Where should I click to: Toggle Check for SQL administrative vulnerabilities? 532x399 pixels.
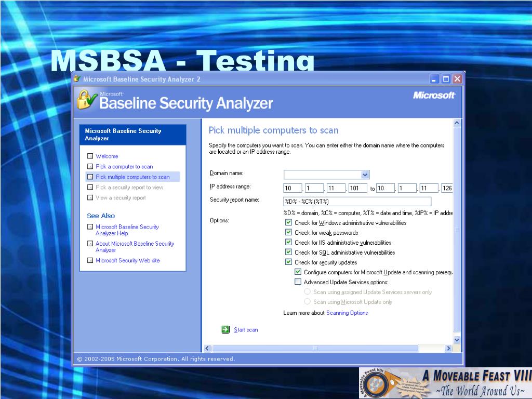[288, 252]
